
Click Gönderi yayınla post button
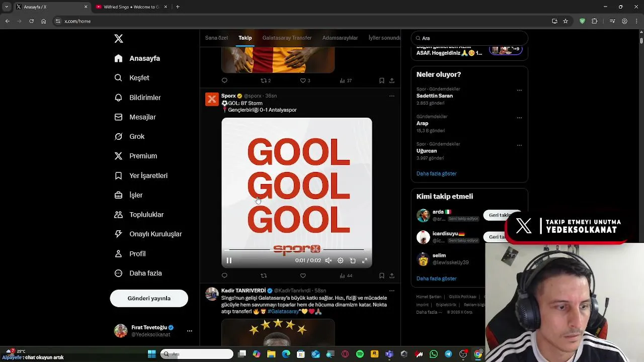point(149,298)
